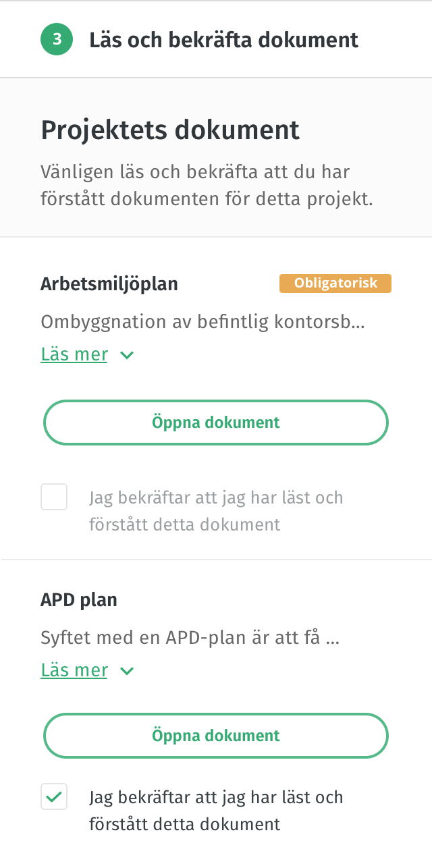Screen dimensions: 432x868
Task: Click "Läs mer" link under APD plan
Action: coord(74,670)
